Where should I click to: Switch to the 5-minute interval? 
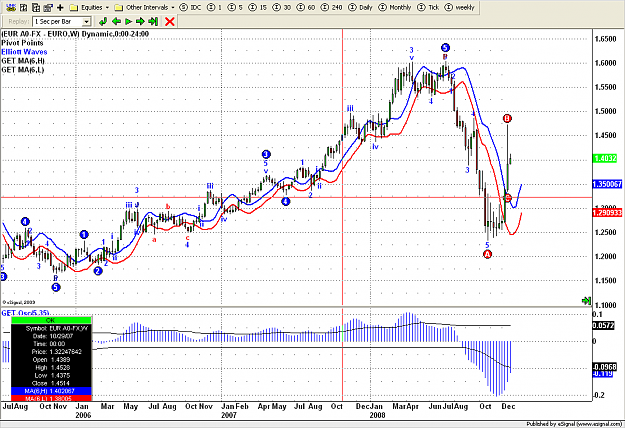[x=236, y=7]
